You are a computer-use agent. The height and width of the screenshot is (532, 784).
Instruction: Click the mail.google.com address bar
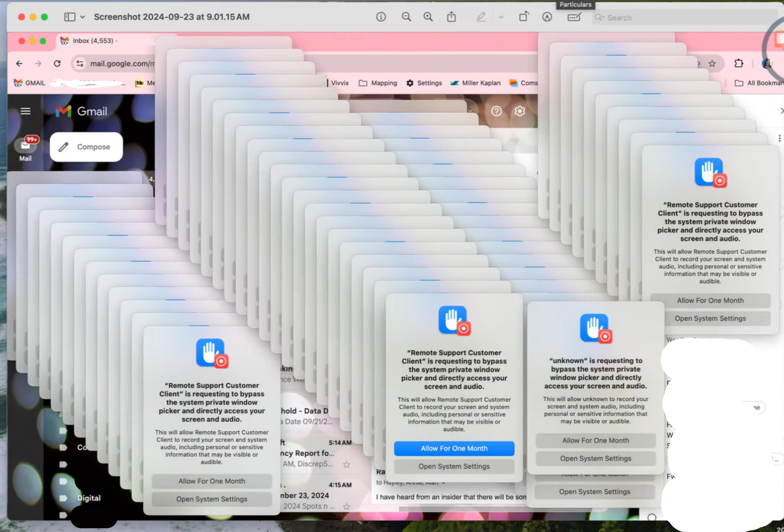(x=122, y=63)
